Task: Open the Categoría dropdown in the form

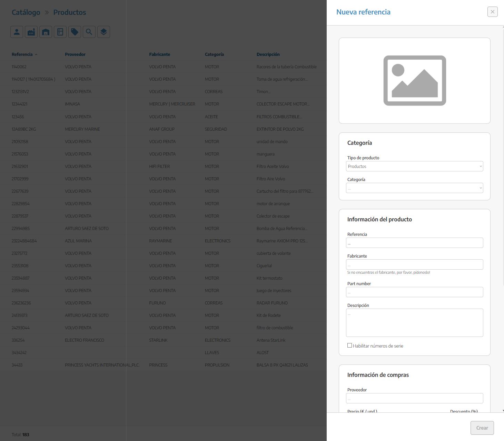Action: tap(415, 188)
